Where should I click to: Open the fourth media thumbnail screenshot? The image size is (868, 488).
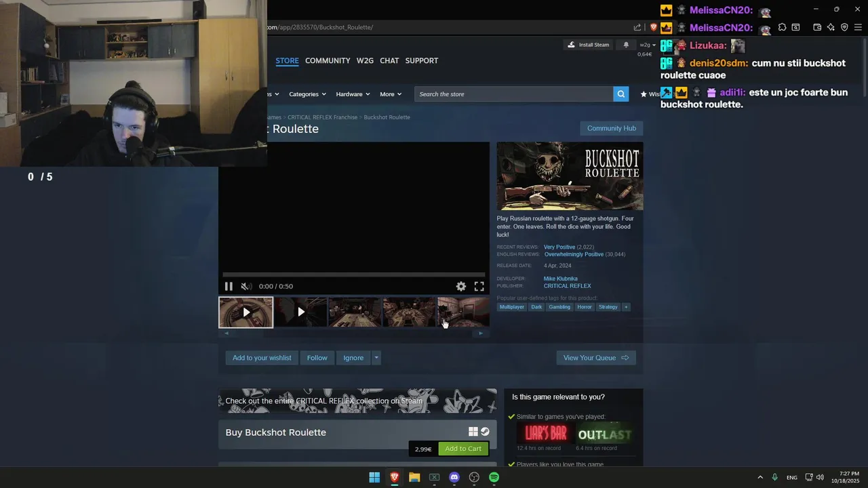pos(410,312)
